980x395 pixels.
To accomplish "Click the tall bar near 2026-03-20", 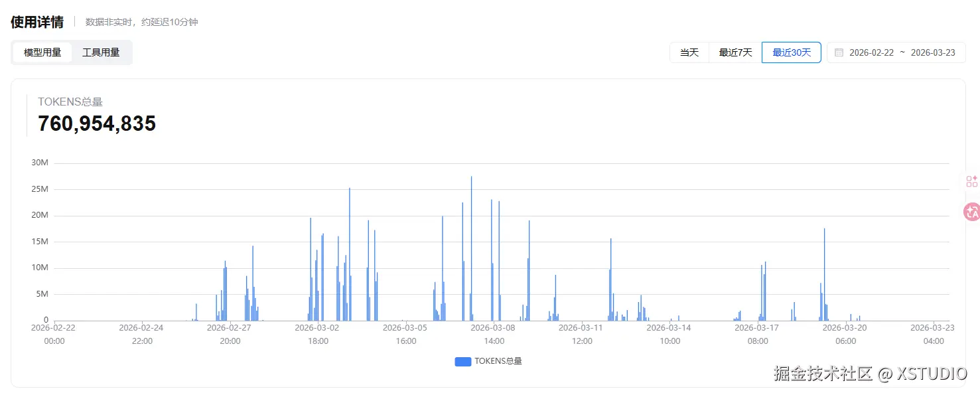I will click(x=824, y=279).
